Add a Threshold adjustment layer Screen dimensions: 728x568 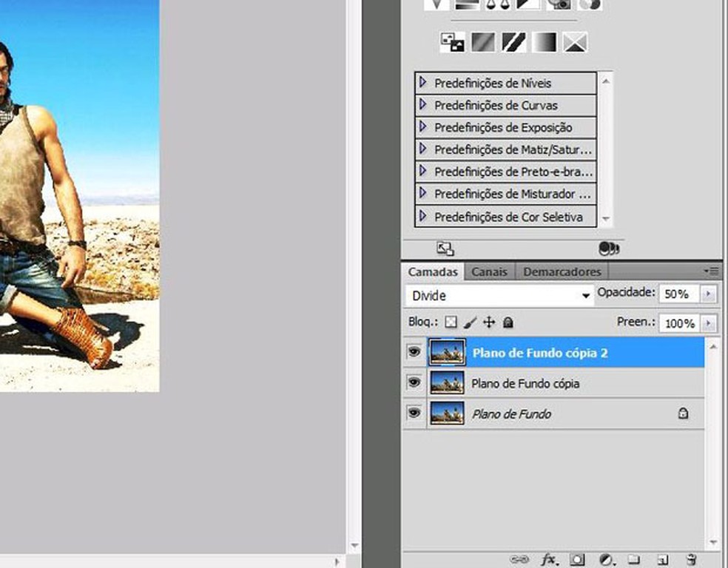pos(514,43)
